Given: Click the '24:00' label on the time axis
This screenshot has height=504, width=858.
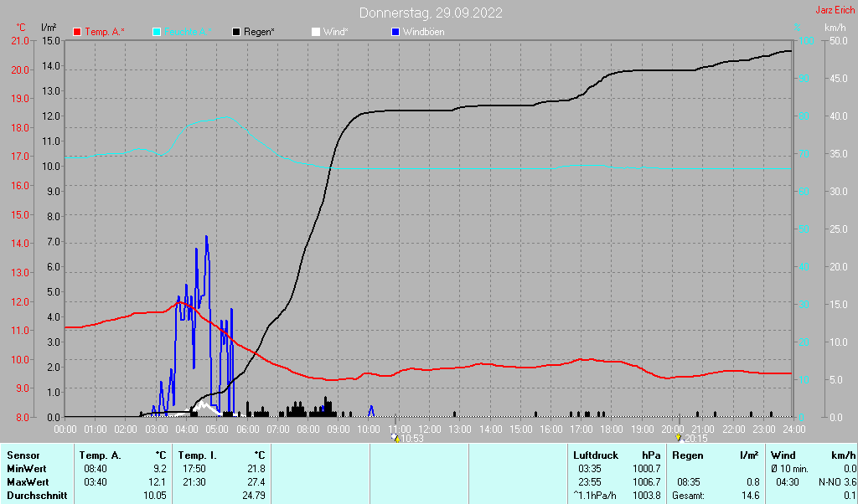Looking at the screenshot, I should pos(794,429).
